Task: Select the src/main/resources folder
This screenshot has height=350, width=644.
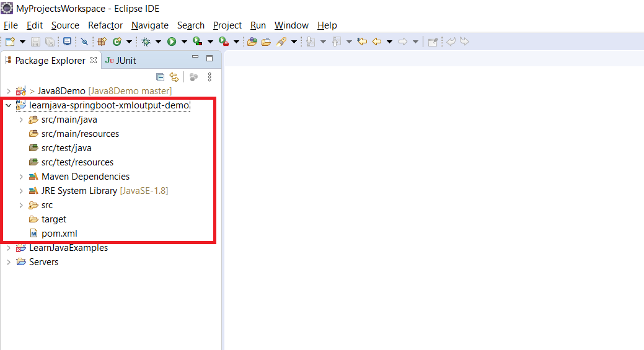Action: pos(80,134)
